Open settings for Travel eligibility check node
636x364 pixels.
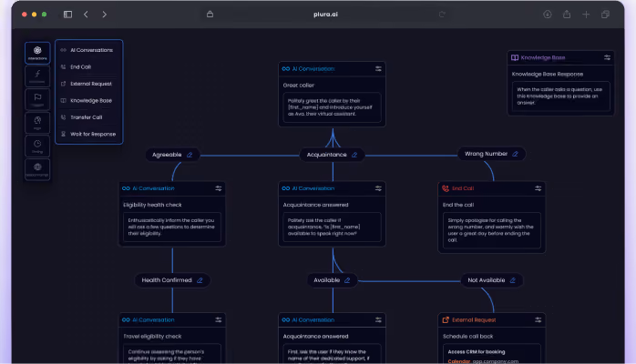(218, 320)
